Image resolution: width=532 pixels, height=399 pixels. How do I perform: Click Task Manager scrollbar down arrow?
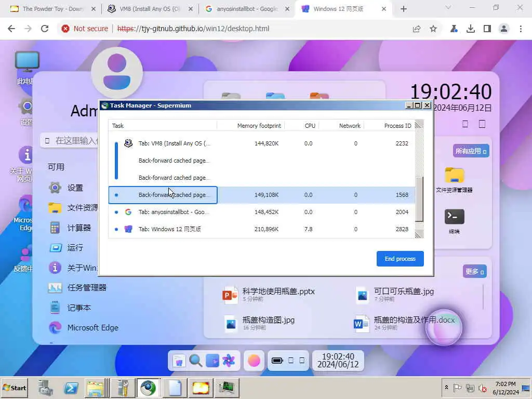419,234
